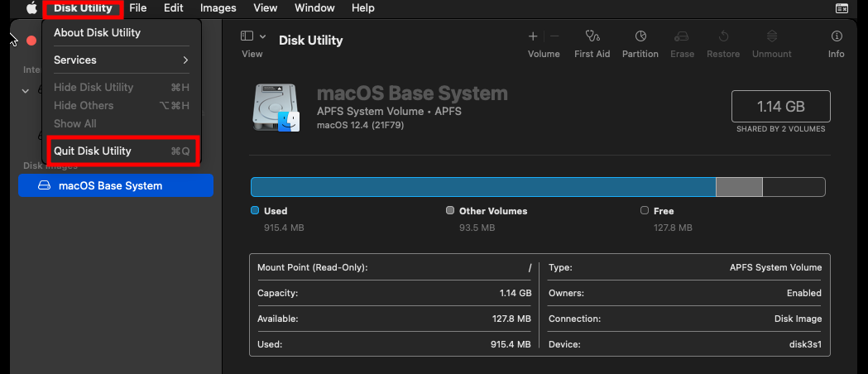This screenshot has height=374, width=868.
Task: Click the disk image icon beside macOS Base System
Action: (x=44, y=185)
